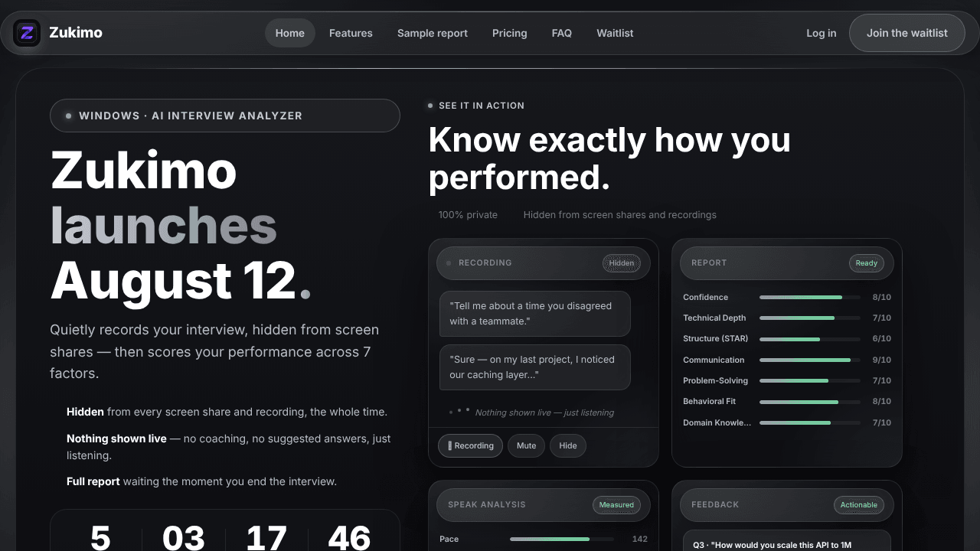The width and height of the screenshot is (980, 551).
Task: Click the Behavioral Fit label
Action: [x=710, y=401]
